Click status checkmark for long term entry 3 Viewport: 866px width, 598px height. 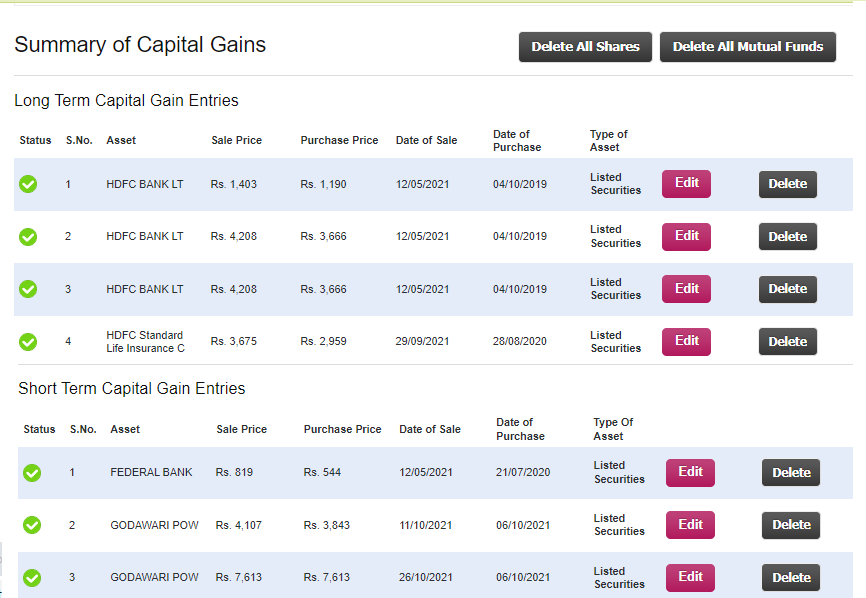point(28,288)
